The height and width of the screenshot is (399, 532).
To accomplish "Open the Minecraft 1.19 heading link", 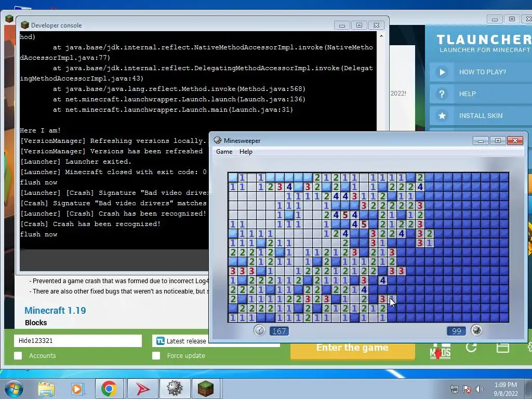I will [55, 311].
